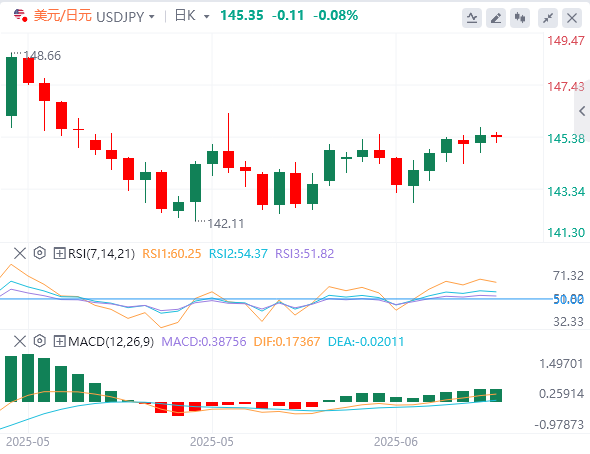Remove the MACD indicator panel
Viewport: 590px width, 454px height.
click(x=20, y=342)
